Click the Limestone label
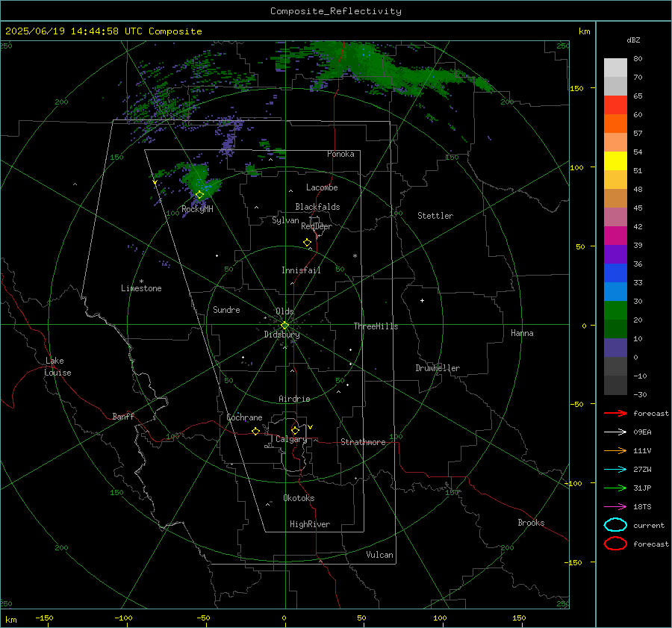 point(141,288)
